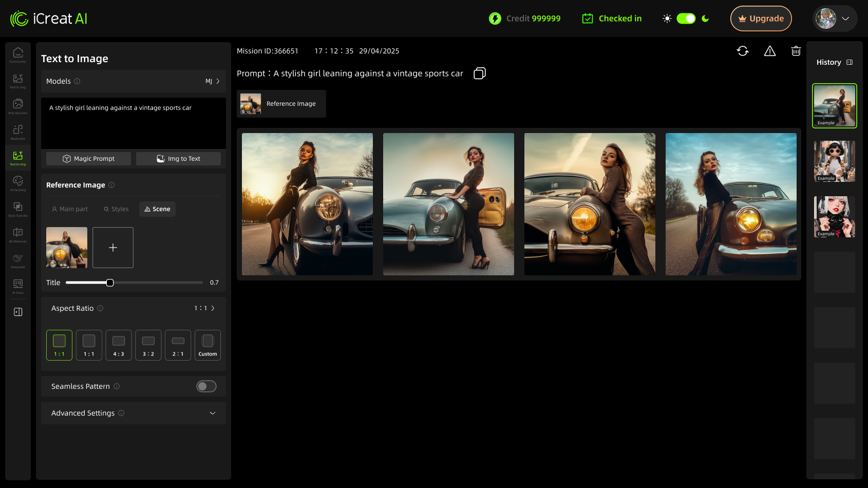
Task: Switch to the Styles reference tab
Action: 116,209
